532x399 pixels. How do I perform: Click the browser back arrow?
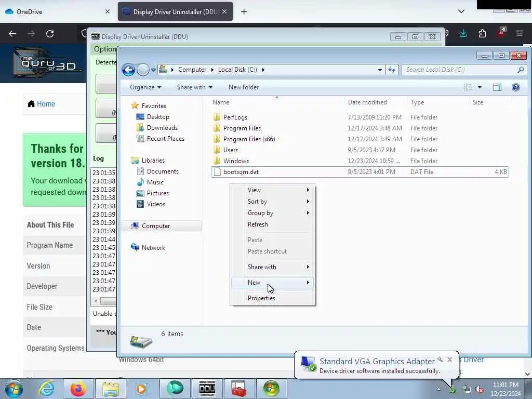(12, 34)
